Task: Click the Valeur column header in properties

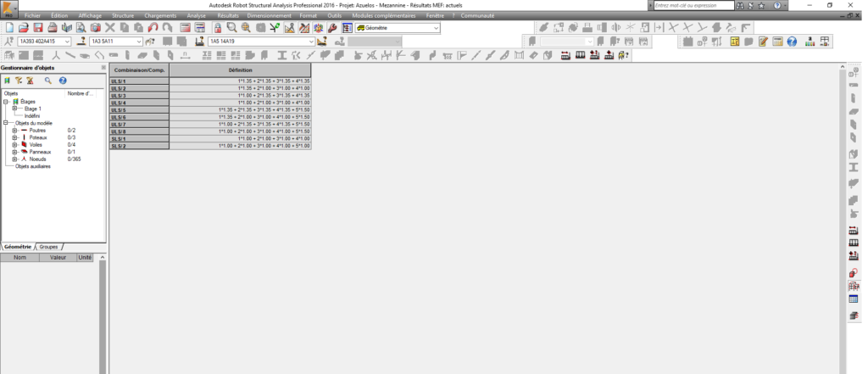Action: click(x=58, y=258)
